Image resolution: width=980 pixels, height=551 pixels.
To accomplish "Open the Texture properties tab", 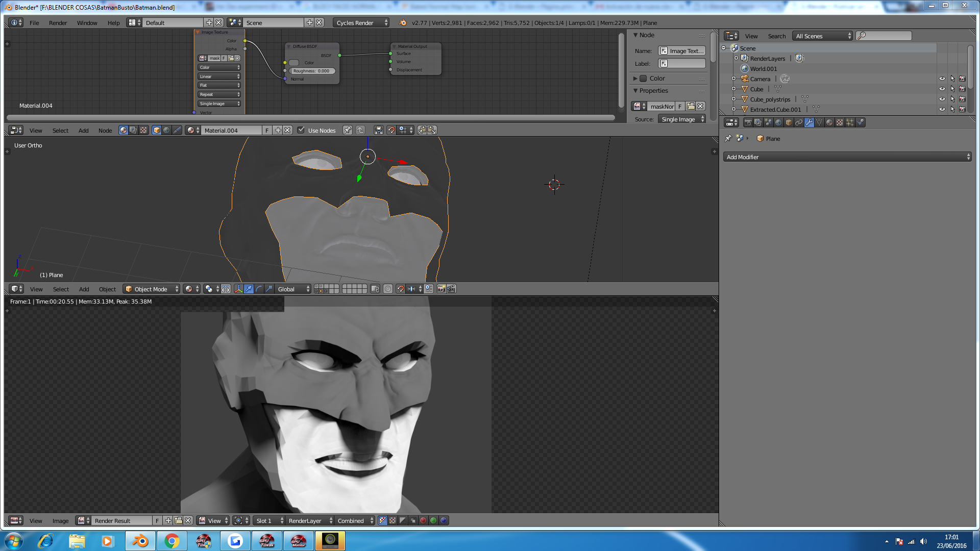I will pos(840,122).
